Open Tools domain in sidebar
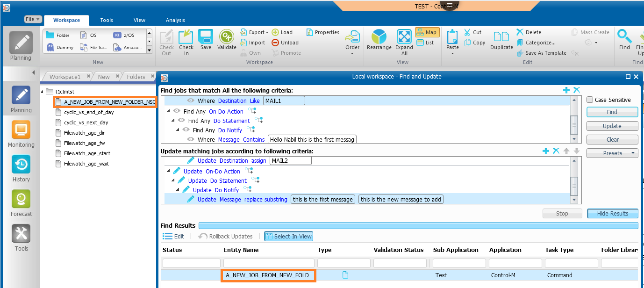The image size is (644, 288). 21,238
